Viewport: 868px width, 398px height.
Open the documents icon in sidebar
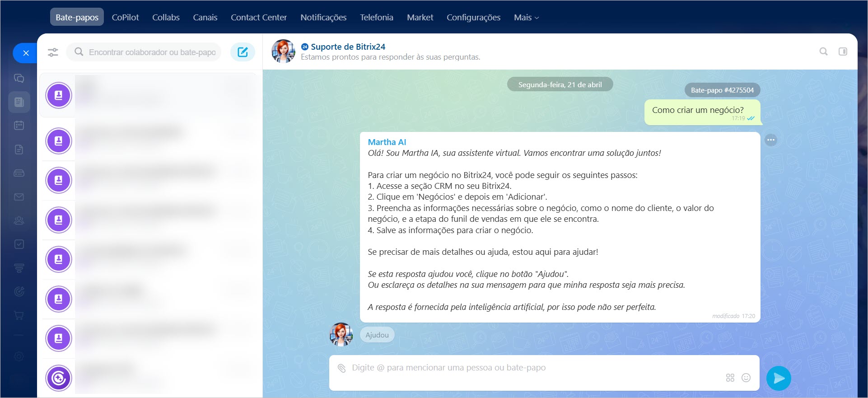coord(19,150)
